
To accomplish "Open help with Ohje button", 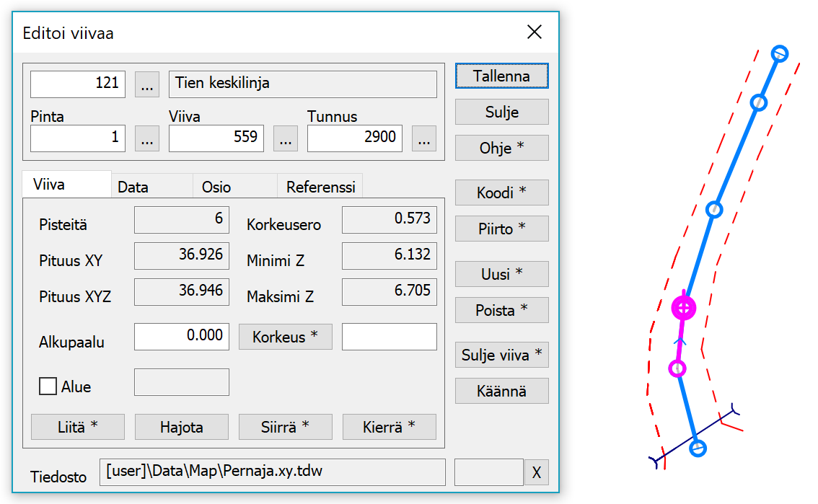I will coord(501,148).
